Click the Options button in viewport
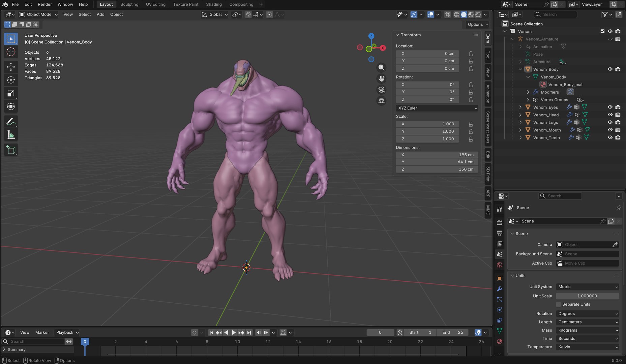The width and height of the screenshot is (626, 364). pyautogui.click(x=478, y=24)
